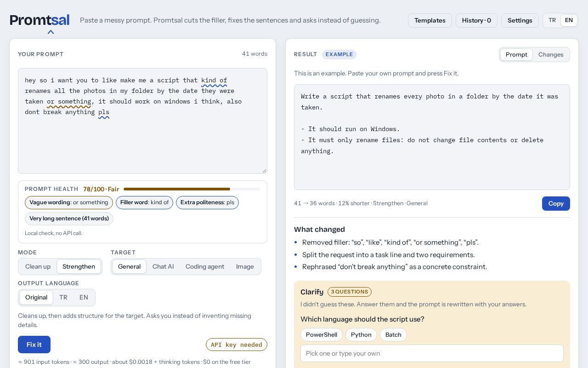
Task: Click the '78/100 · Fair' health score
Action: click(101, 189)
